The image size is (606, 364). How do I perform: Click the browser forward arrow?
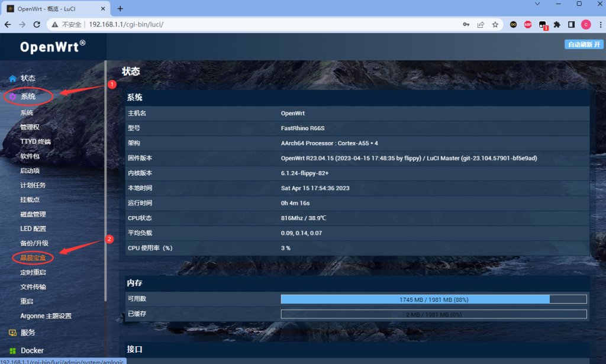click(22, 24)
